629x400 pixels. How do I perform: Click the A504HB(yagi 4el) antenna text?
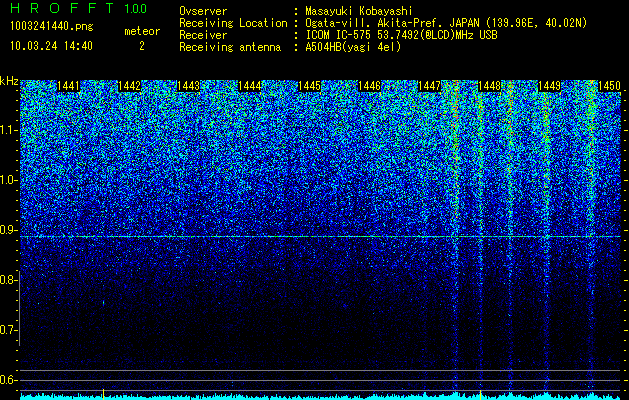tap(353, 47)
